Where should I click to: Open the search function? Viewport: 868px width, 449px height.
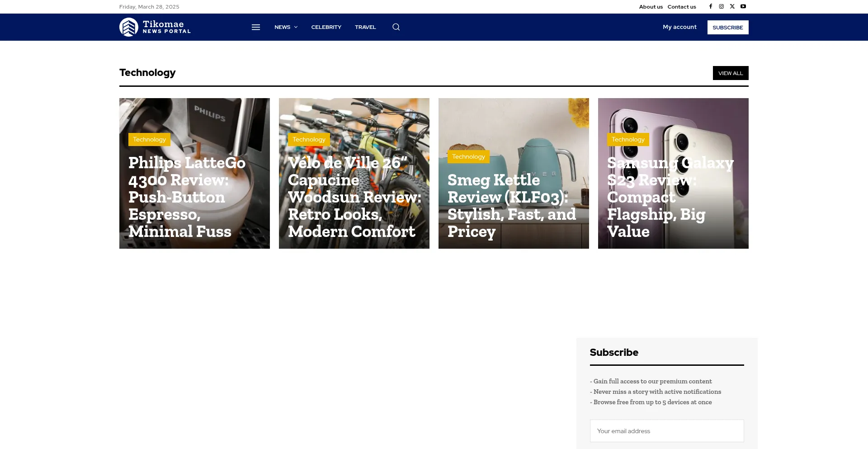pyautogui.click(x=396, y=27)
